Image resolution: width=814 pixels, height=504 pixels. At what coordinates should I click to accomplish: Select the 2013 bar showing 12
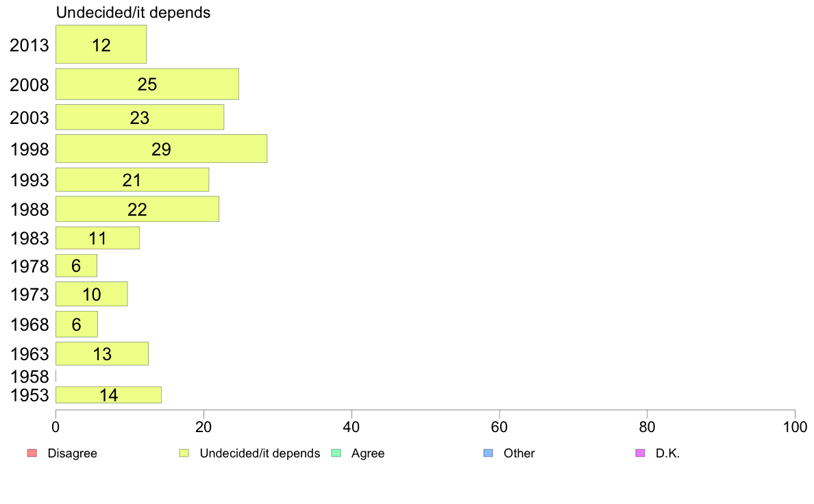tap(101, 45)
